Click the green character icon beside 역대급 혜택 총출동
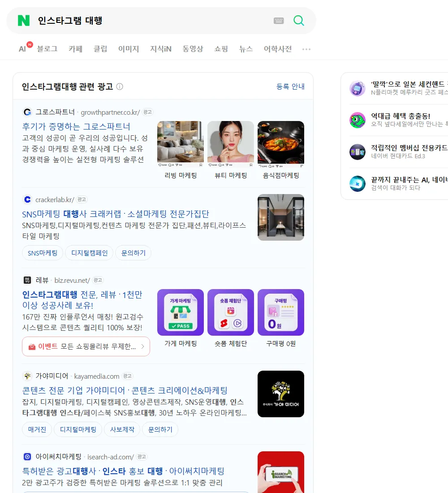Viewport: 448px width, 493px height. tap(358, 120)
